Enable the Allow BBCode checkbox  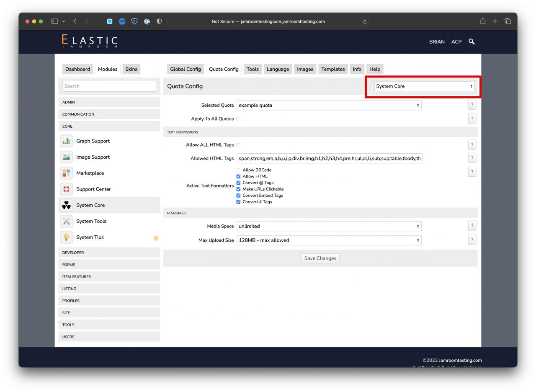click(238, 170)
